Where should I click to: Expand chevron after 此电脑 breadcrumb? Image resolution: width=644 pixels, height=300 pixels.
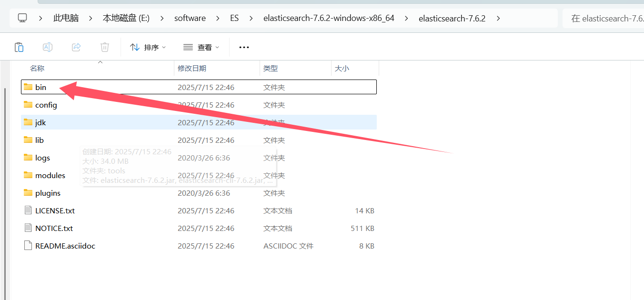(91, 18)
